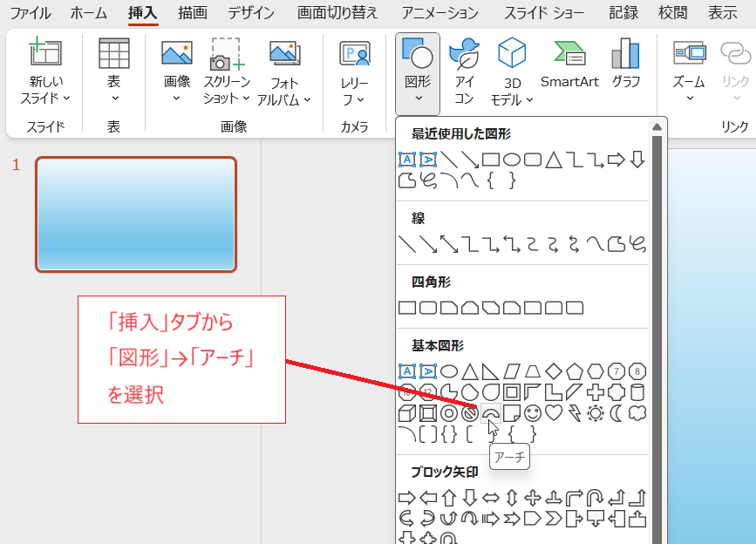Choose the Trapezoid shape
Screen dimensions: 756x544
click(x=532, y=371)
